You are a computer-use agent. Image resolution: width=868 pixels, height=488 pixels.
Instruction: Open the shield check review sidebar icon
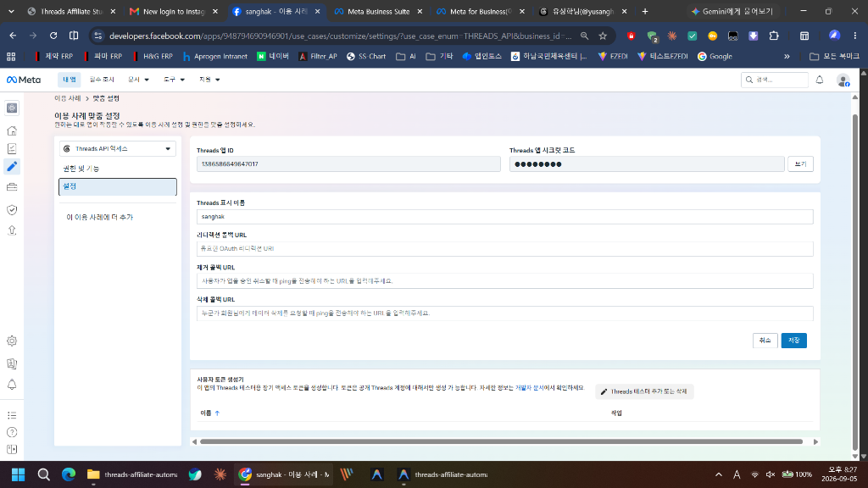coord(12,210)
